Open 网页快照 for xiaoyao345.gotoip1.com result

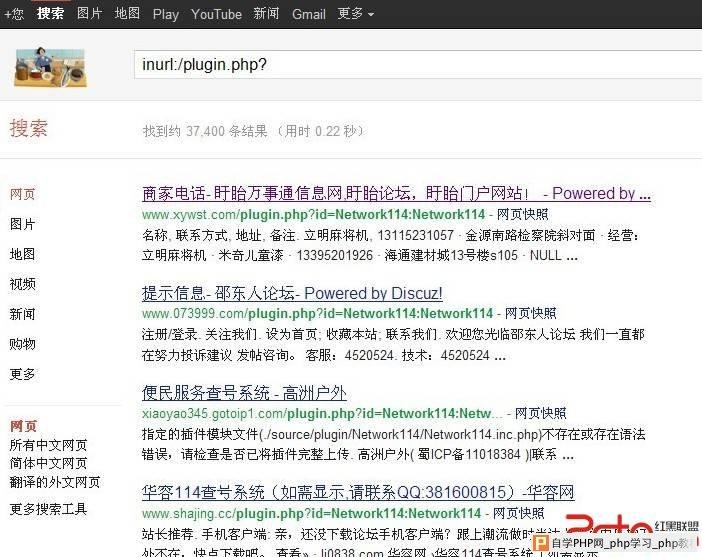click(x=541, y=413)
